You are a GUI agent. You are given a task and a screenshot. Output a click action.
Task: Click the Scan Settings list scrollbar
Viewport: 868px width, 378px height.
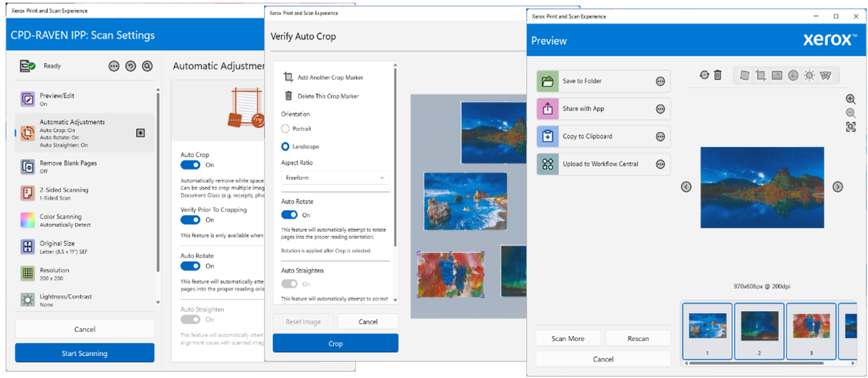158,184
